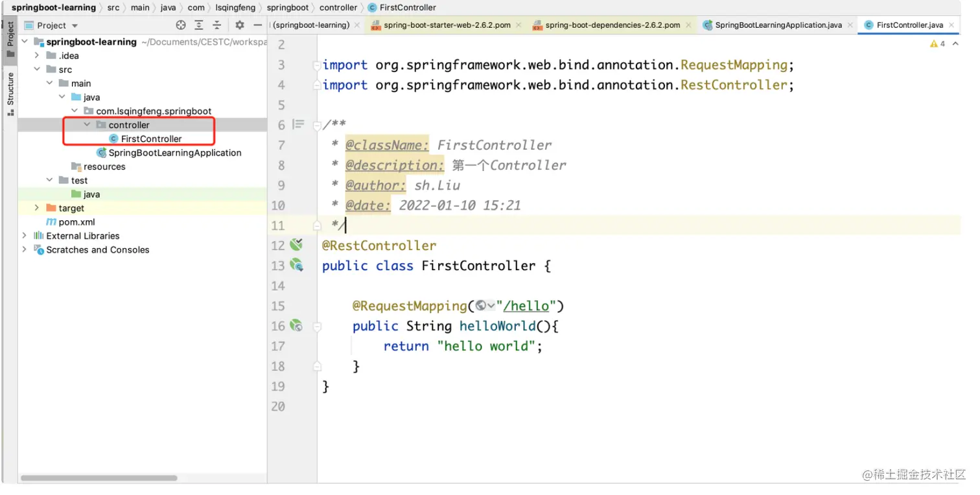Click the Expand All icon in Project panel

point(199,25)
